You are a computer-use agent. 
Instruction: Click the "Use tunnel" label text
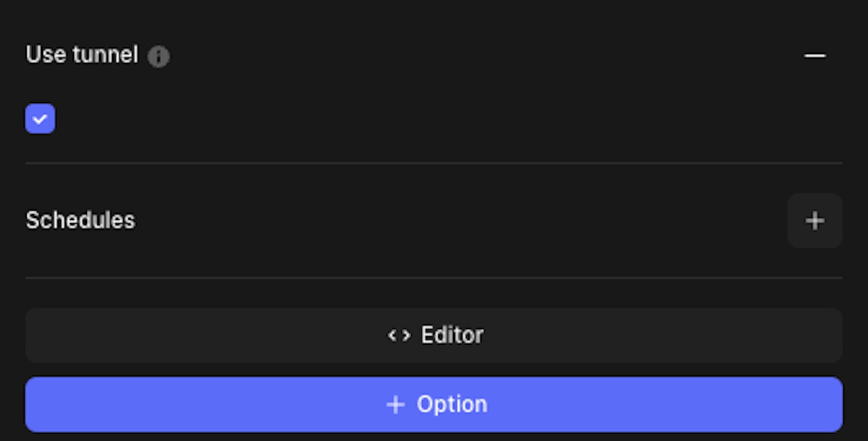(81, 55)
